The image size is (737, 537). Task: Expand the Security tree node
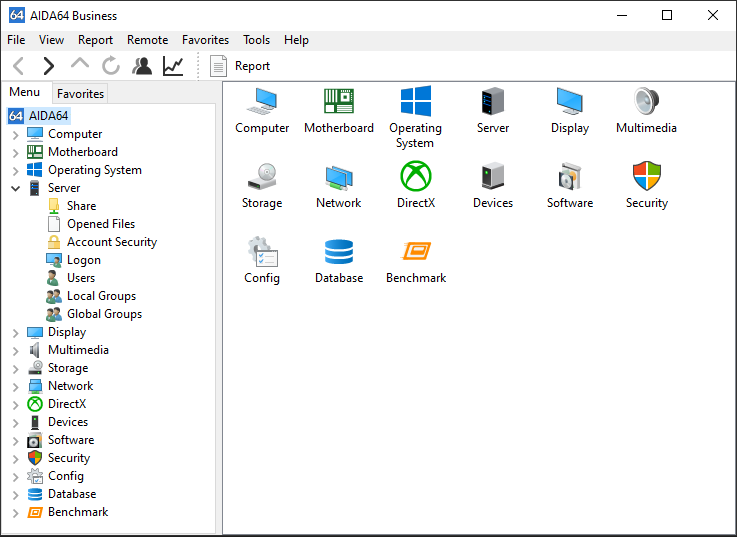click(16, 458)
